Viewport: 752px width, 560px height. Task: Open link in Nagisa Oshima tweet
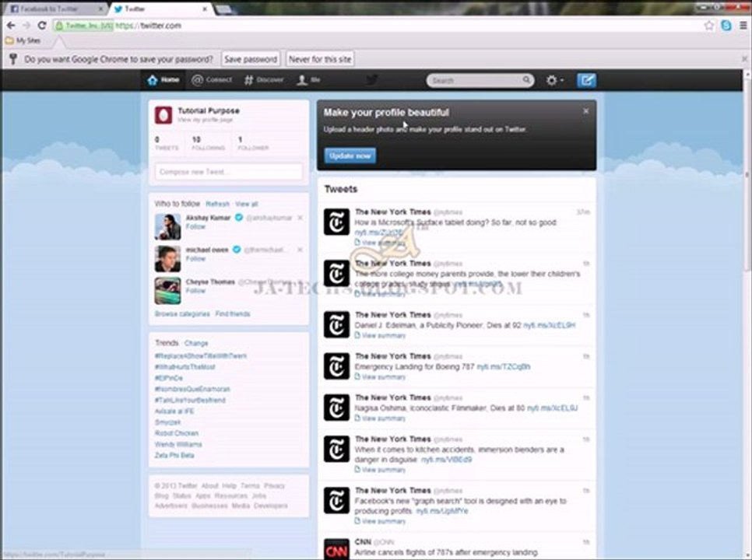click(x=552, y=408)
